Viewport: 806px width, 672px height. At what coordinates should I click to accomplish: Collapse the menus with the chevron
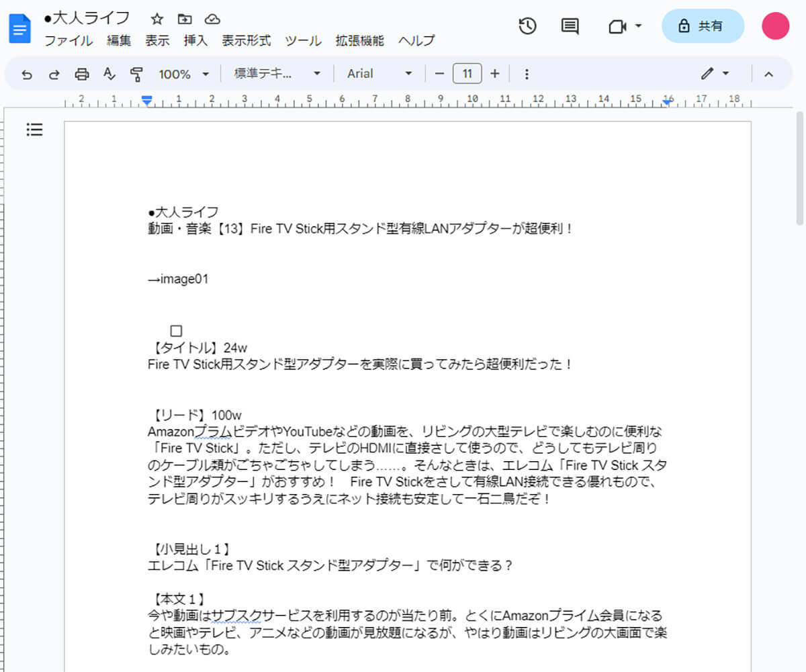click(x=769, y=74)
